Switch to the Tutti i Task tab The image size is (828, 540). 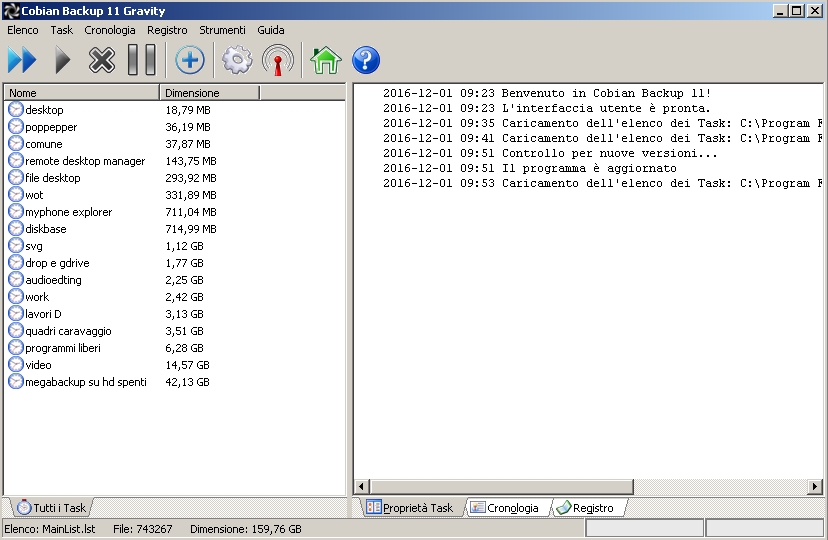(51, 507)
